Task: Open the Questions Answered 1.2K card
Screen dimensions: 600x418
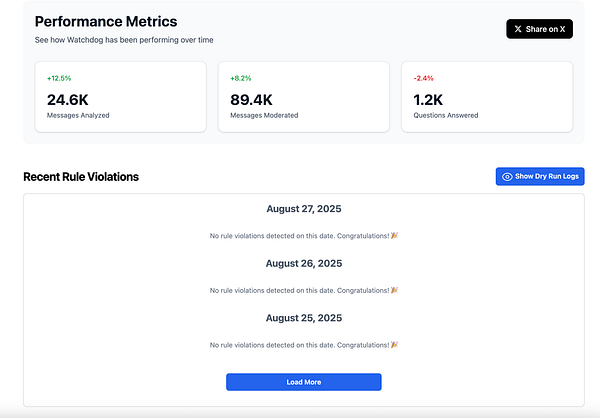Action: pos(487,97)
